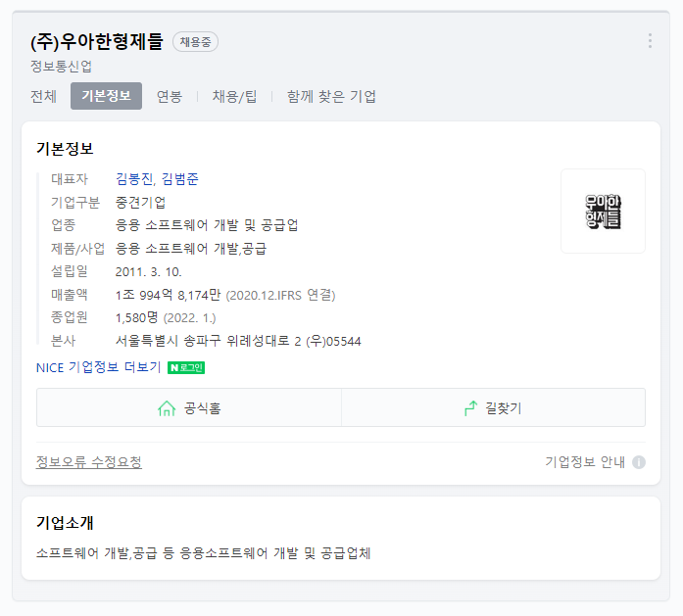Viewport: 683px width, 616px height.
Task: Go to the 채용/팁 tab
Action: pyautogui.click(x=234, y=96)
